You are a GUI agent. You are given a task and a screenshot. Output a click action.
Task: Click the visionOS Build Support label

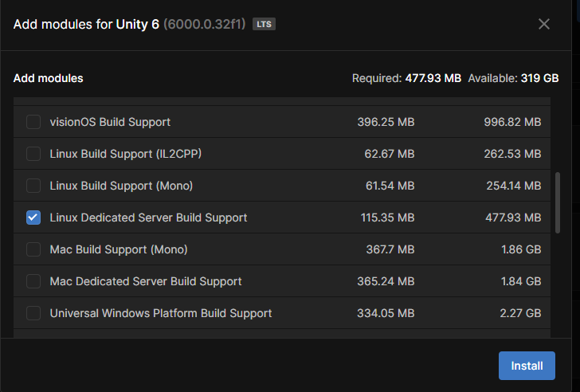point(110,122)
